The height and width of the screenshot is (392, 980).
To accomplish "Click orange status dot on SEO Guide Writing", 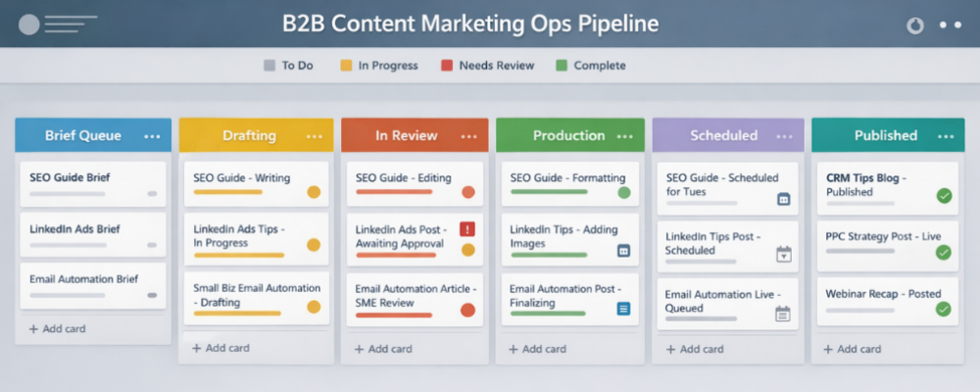I will point(314,192).
